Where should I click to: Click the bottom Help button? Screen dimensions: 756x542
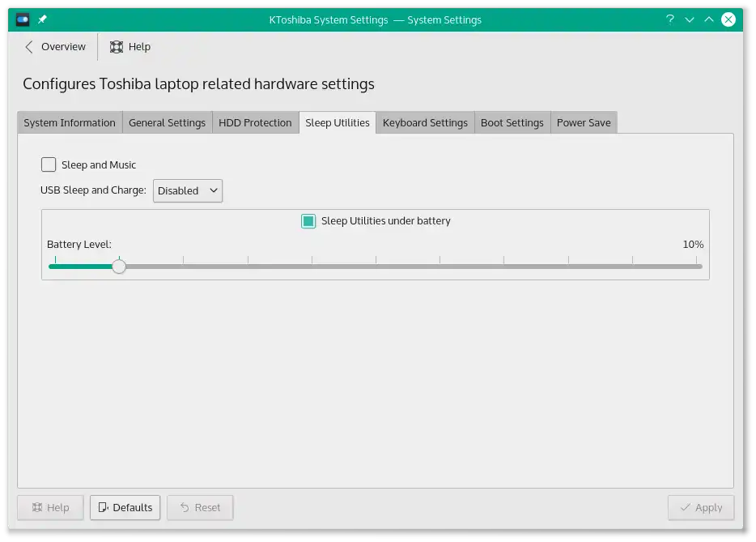51,507
